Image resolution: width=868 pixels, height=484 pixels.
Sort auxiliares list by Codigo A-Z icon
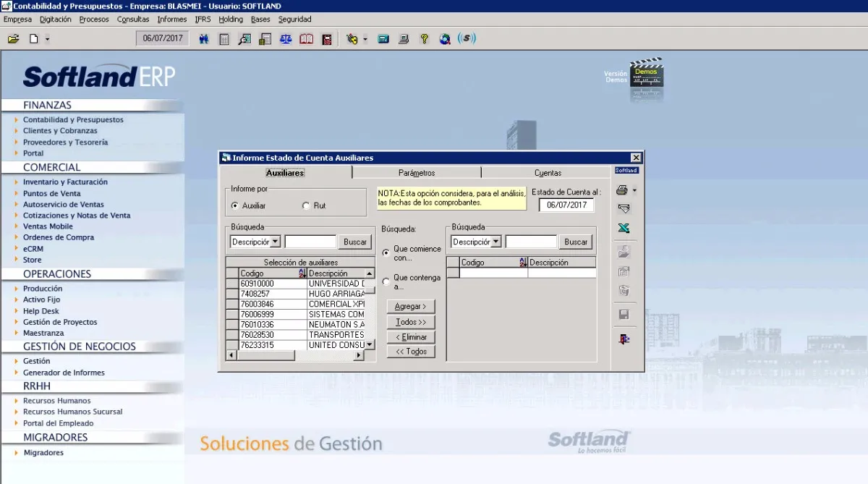[302, 273]
